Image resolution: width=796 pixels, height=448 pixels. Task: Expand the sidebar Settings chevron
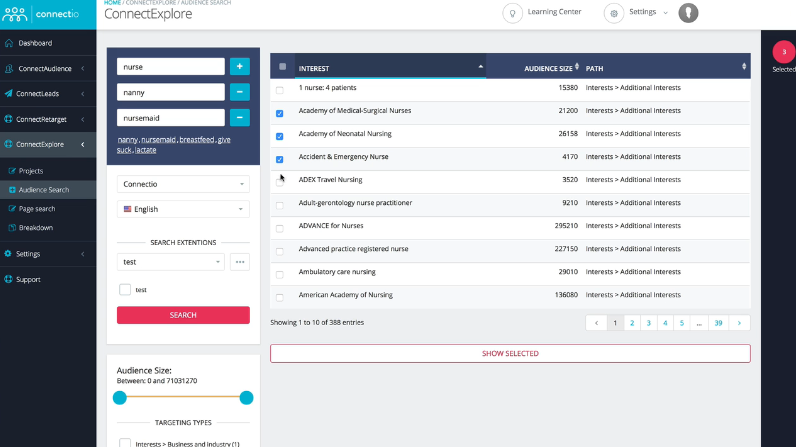tap(83, 254)
